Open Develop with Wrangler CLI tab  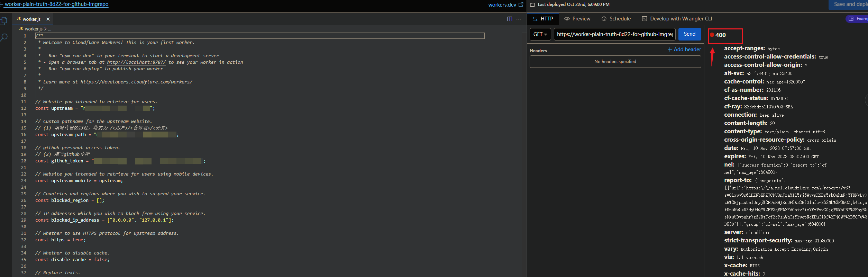(x=677, y=19)
